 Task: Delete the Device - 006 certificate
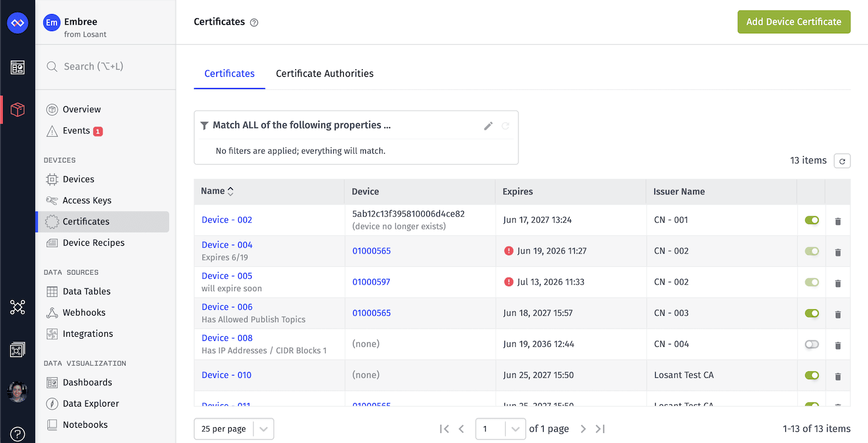pos(838,315)
